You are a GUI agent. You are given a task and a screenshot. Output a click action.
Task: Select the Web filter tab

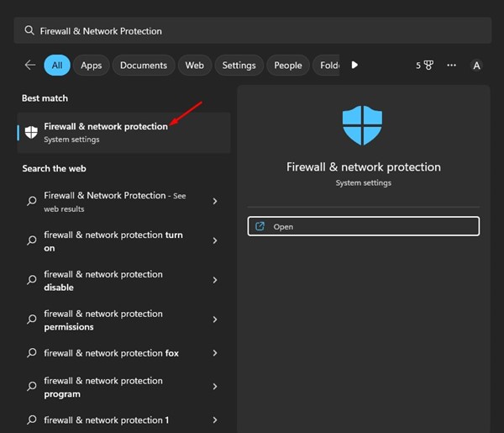(194, 65)
